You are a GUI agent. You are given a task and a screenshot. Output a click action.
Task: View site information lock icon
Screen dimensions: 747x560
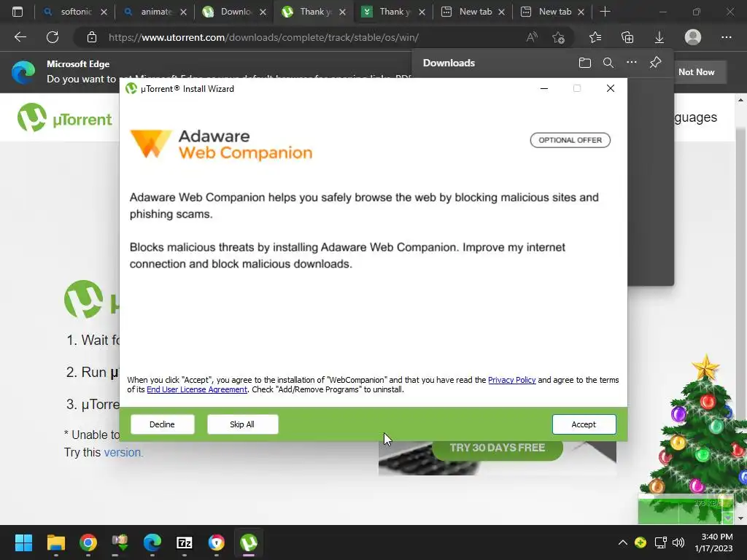(92, 37)
